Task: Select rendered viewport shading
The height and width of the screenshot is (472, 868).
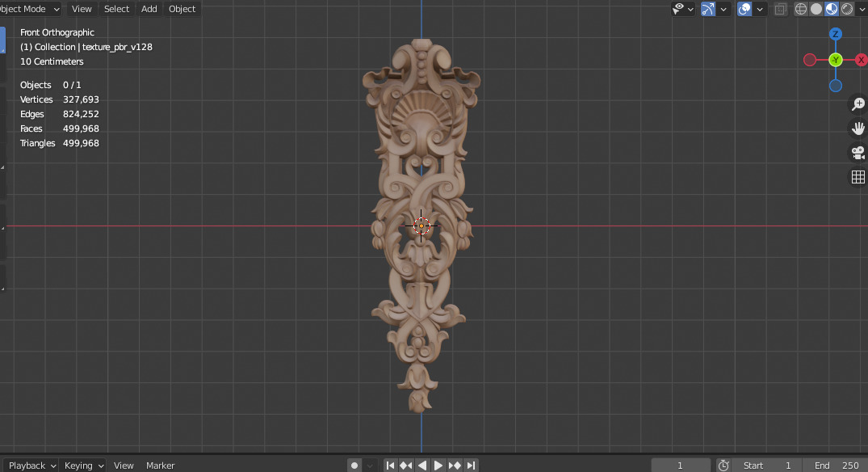Action: (847, 9)
